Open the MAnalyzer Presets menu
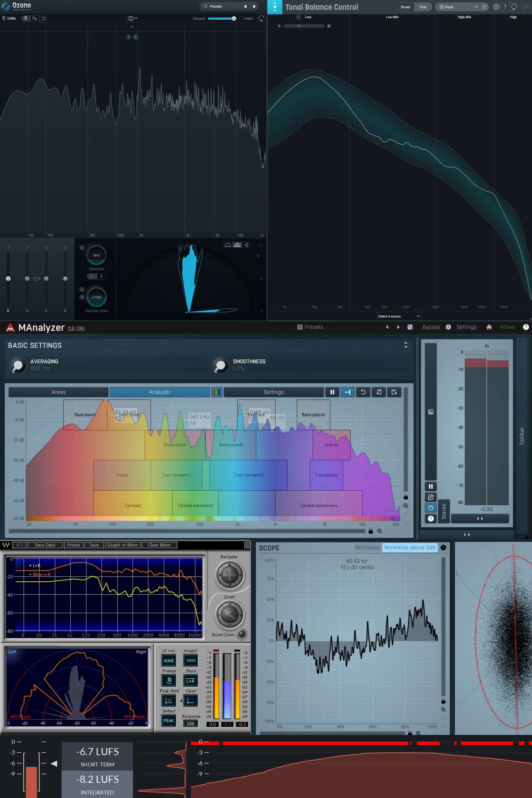Viewport: 532px width, 798px height. (x=310, y=327)
